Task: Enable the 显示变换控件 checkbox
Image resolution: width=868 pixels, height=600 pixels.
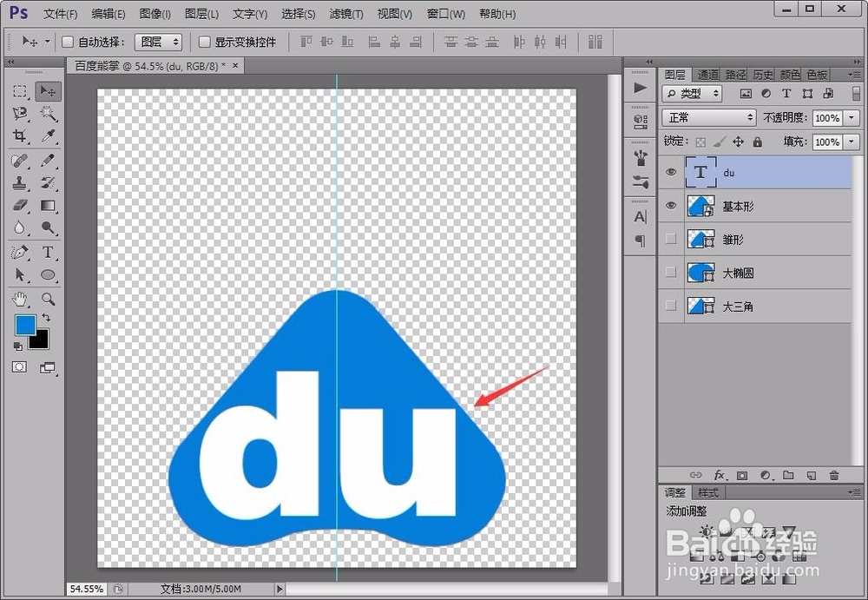Action: point(204,42)
